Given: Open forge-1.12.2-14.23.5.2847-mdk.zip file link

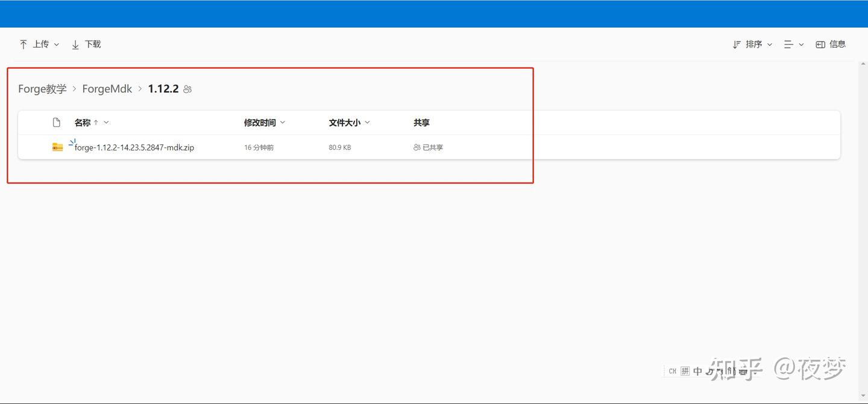Looking at the screenshot, I should tap(133, 147).
